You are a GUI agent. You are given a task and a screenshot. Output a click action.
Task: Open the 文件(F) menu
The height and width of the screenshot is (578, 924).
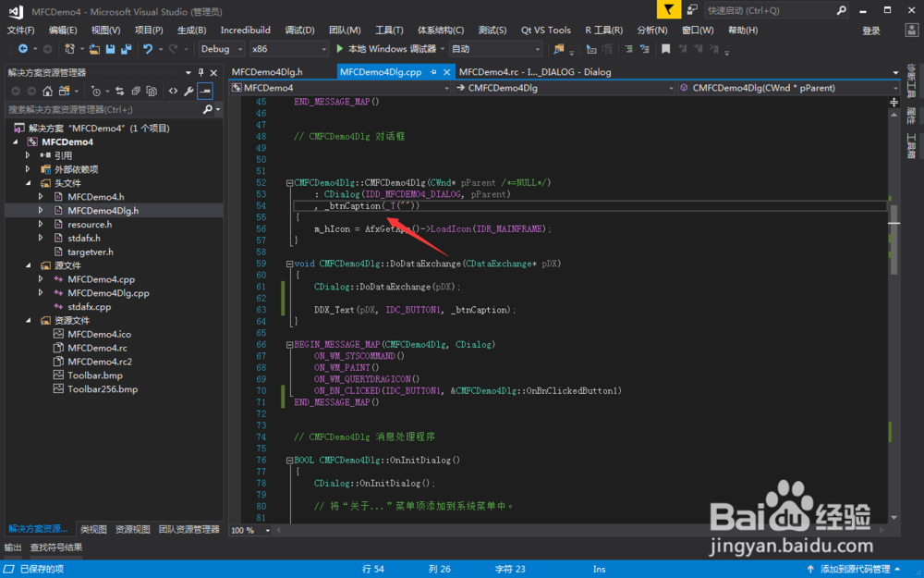pos(20,31)
